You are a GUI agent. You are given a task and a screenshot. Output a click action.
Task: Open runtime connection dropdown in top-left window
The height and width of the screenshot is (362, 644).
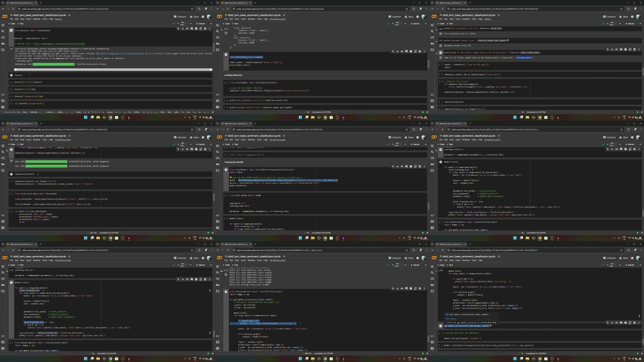coord(191,24)
